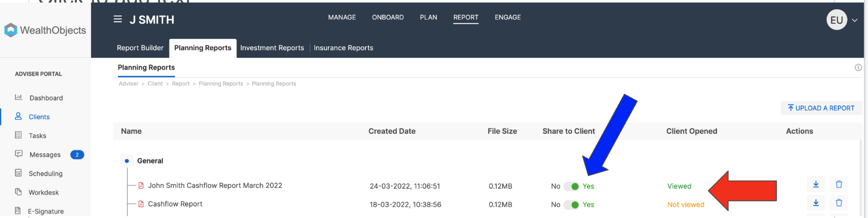Click the Created Date column header
Screen dimensions: 868x218
pos(391,131)
